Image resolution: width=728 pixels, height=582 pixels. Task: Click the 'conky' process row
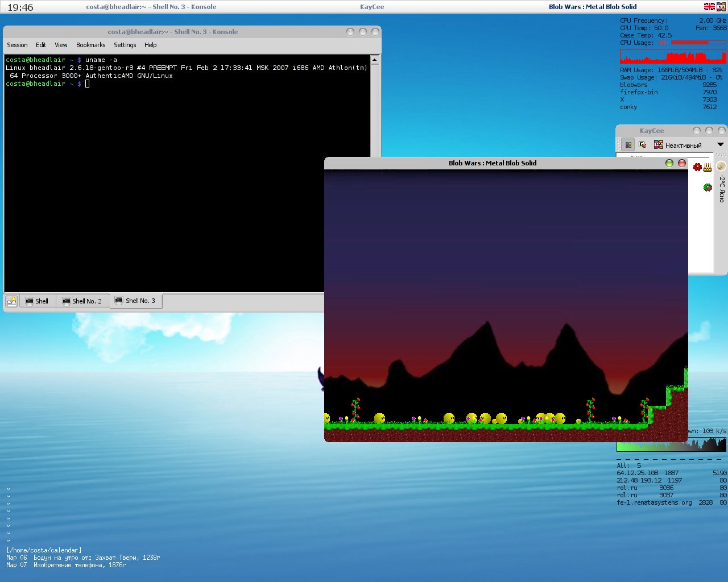coord(668,107)
